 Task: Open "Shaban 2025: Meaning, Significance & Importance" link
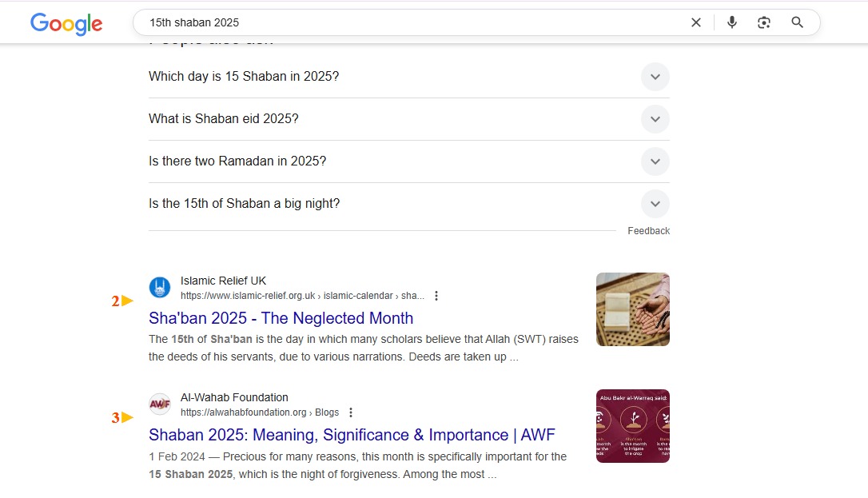coord(351,435)
